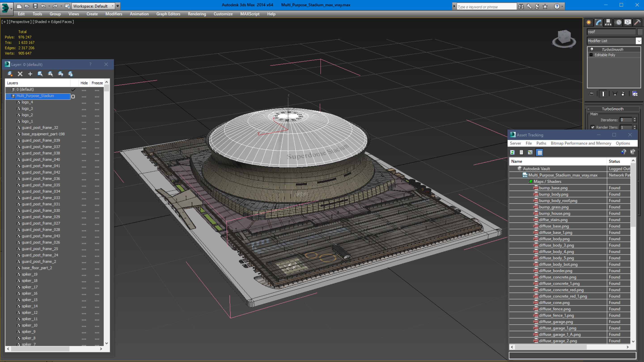Image resolution: width=644 pixels, height=362 pixels.
Task: Click Refresh icon in Asset Tracking toolbar
Action: point(512,152)
